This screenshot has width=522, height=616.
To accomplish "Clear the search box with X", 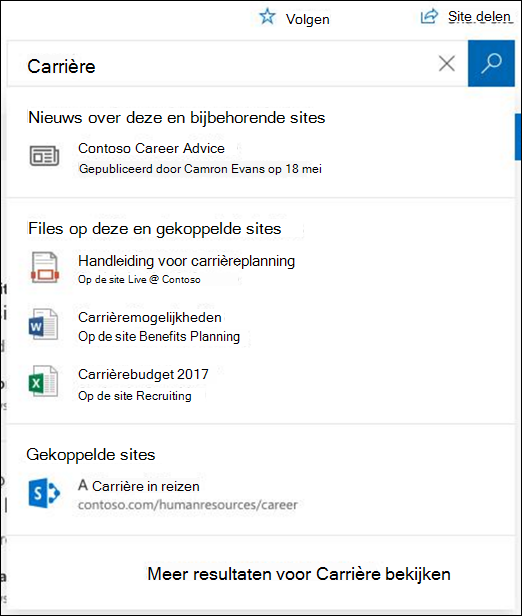I will click(x=447, y=63).
